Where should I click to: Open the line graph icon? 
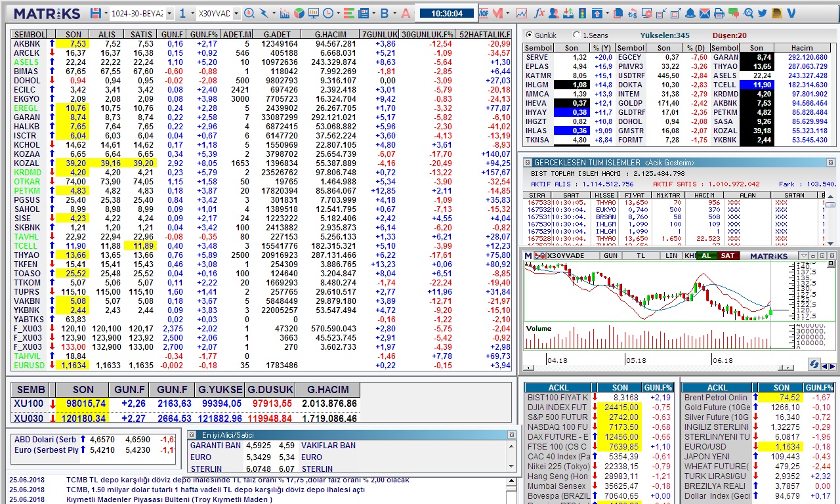(522, 13)
